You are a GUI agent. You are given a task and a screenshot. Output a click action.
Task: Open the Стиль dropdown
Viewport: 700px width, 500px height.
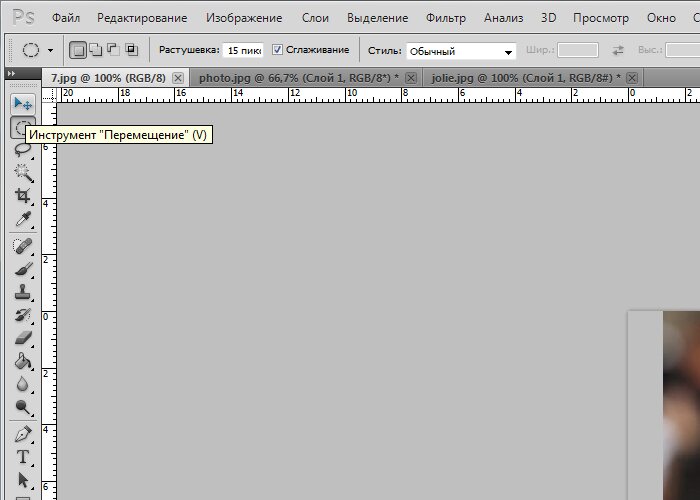461,51
